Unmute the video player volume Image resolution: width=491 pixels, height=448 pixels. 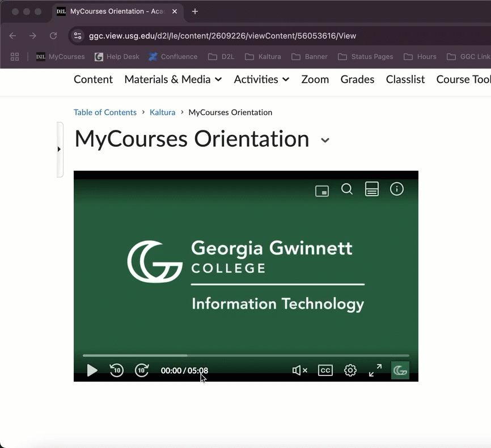click(x=300, y=370)
